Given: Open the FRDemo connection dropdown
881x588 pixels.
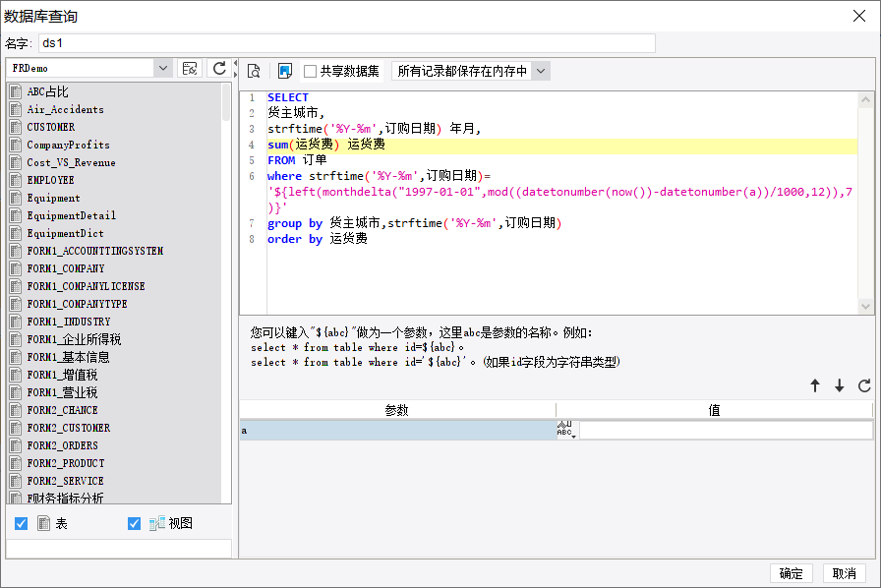Looking at the screenshot, I should [x=163, y=68].
